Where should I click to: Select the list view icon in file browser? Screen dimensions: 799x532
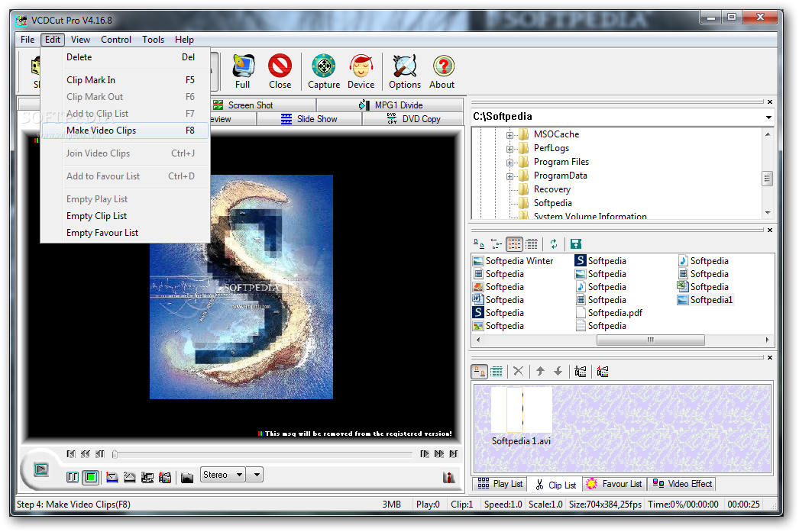(514, 243)
